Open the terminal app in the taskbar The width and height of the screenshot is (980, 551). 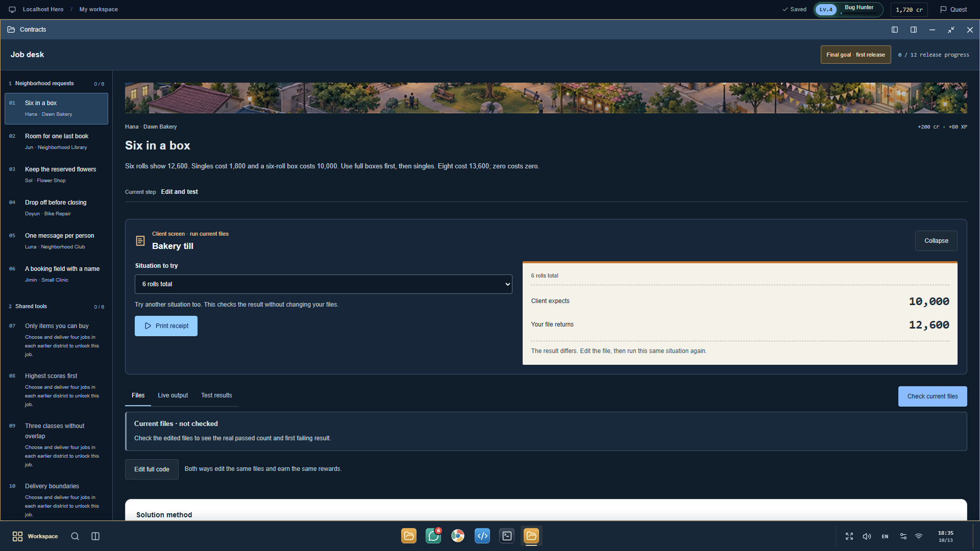point(507,536)
